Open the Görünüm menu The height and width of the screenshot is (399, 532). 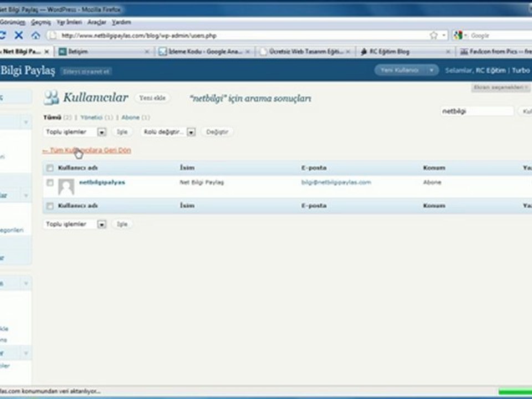(13, 22)
